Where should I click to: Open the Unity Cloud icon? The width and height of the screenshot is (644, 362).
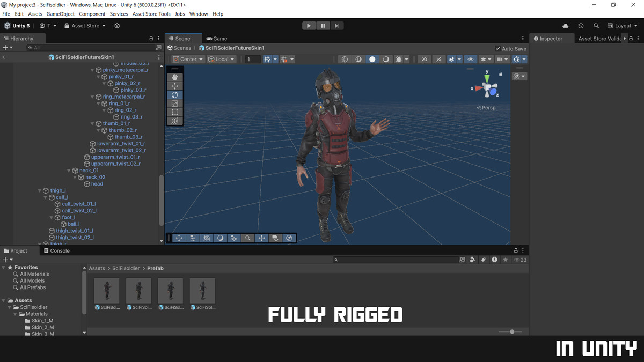coord(565,26)
